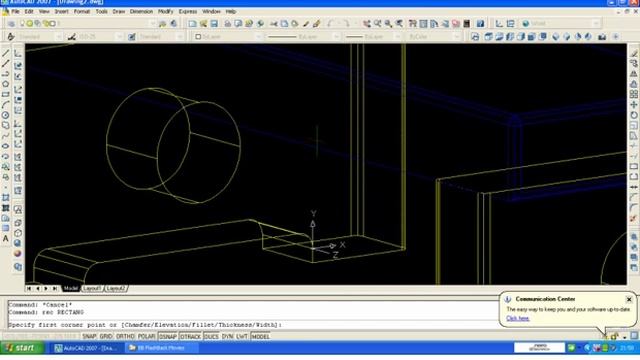Select the Spline tool
The image size is (640, 360).
[x=5, y=136]
